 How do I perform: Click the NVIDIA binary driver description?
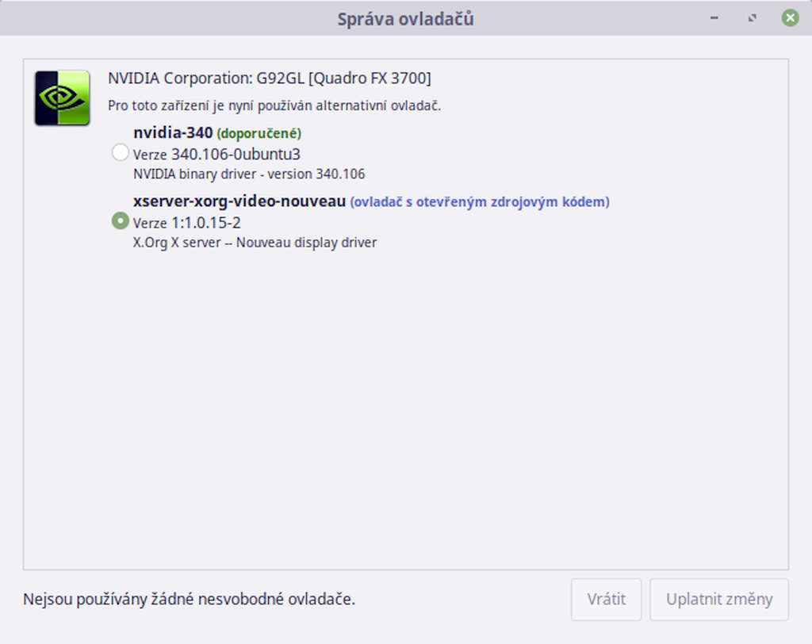tap(249, 174)
